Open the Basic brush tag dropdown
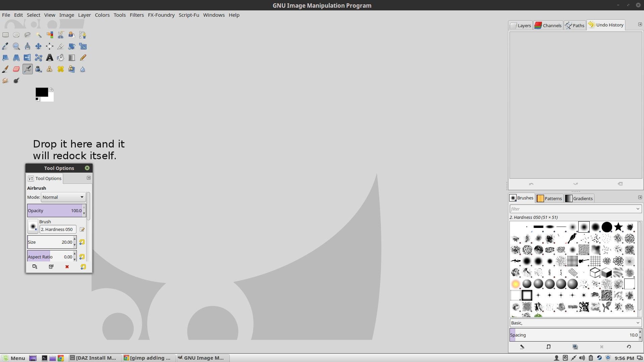644x362 pixels. [x=638, y=323]
